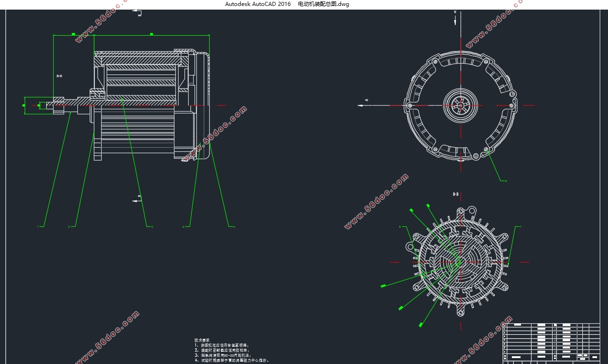
Task: Select part balloon number 1
Action: click(38, 226)
